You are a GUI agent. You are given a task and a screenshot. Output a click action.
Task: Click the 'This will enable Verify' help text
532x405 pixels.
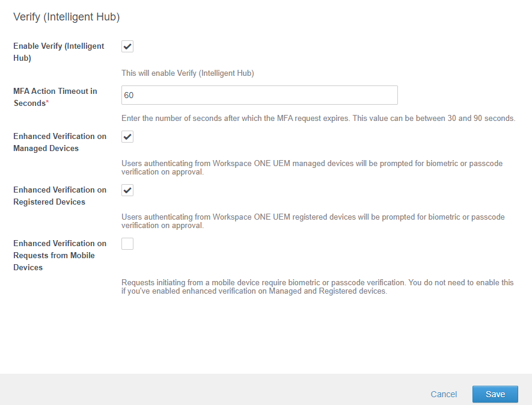tap(188, 73)
